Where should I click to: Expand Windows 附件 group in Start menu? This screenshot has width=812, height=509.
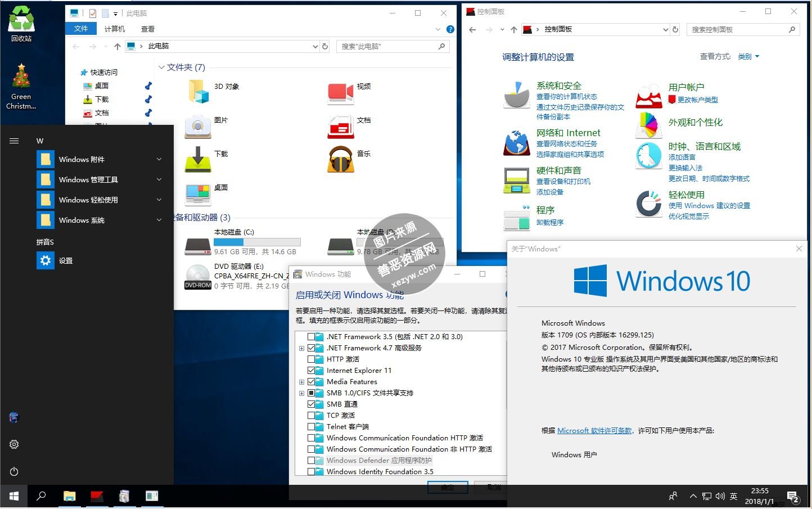click(x=159, y=159)
